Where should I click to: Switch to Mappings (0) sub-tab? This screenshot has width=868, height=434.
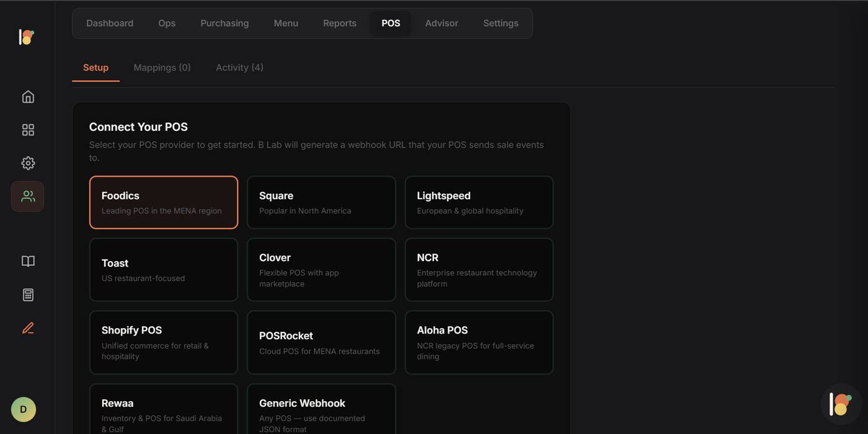(x=162, y=68)
